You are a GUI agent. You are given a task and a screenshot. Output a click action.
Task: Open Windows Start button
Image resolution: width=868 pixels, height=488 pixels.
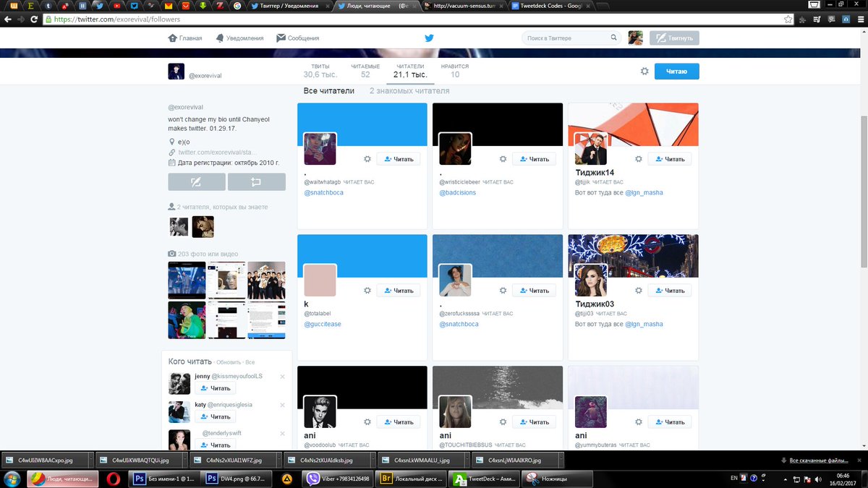click(13, 479)
